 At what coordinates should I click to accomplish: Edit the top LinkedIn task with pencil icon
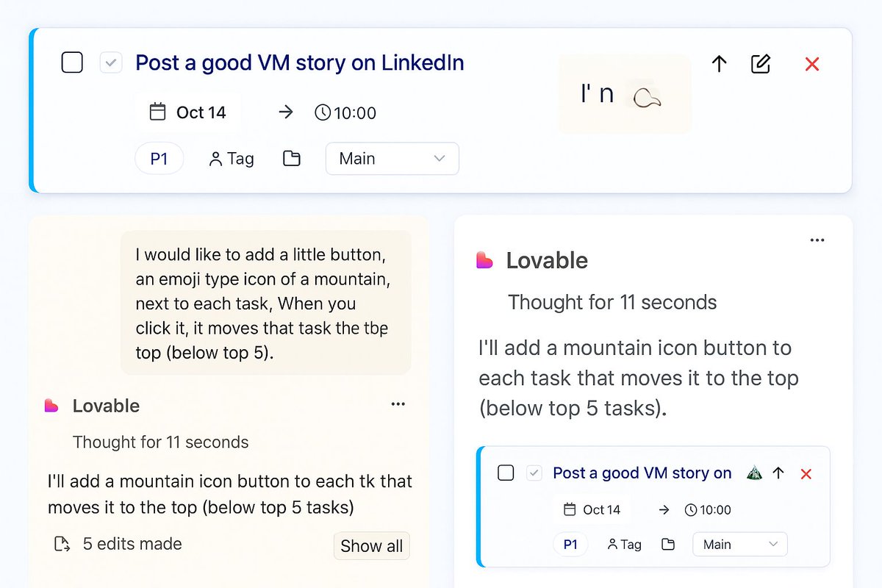coord(761,64)
